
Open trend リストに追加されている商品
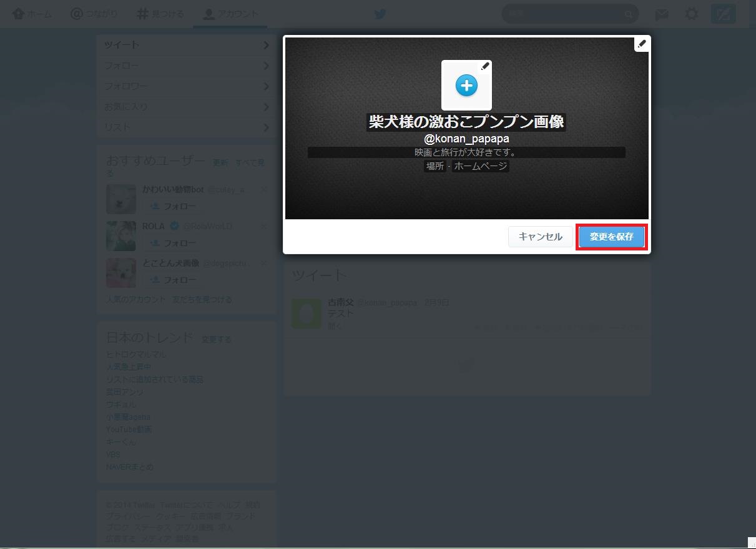point(155,379)
